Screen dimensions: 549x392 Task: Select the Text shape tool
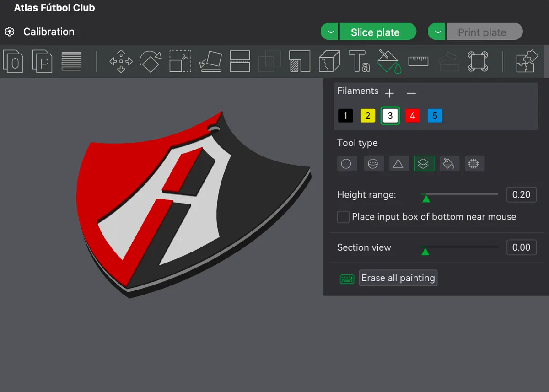pyautogui.click(x=359, y=61)
